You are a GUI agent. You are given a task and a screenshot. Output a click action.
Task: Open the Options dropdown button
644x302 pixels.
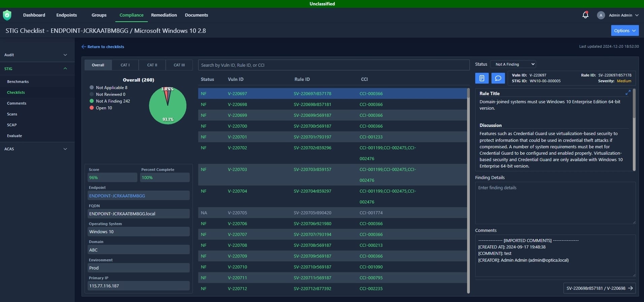pyautogui.click(x=624, y=31)
